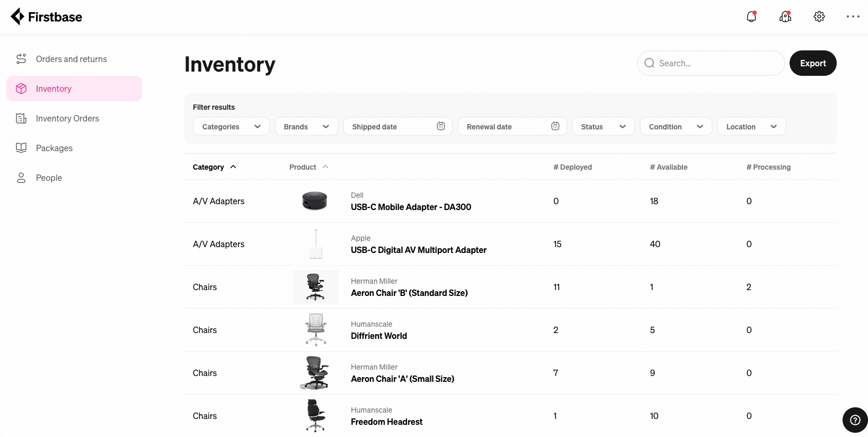868x437 pixels.
Task: Click processing count 2 for Aeron 'B'
Action: [x=749, y=287]
